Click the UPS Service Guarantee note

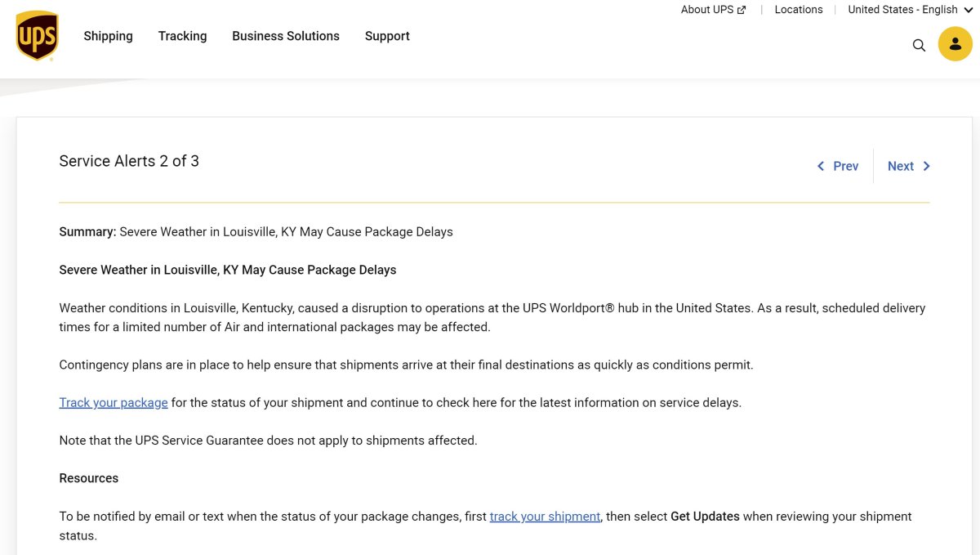pos(268,441)
